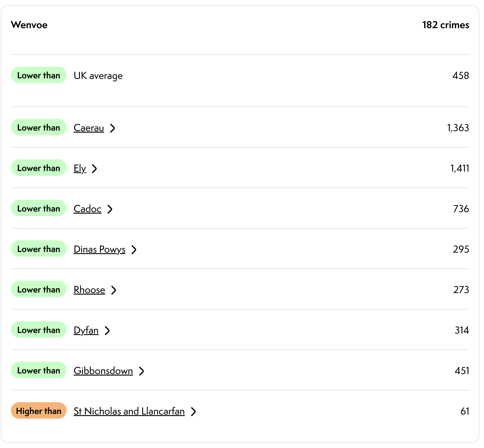This screenshot has height=448, width=484.
Task: Open the Gibbonsdown area link
Action: pyautogui.click(x=103, y=371)
